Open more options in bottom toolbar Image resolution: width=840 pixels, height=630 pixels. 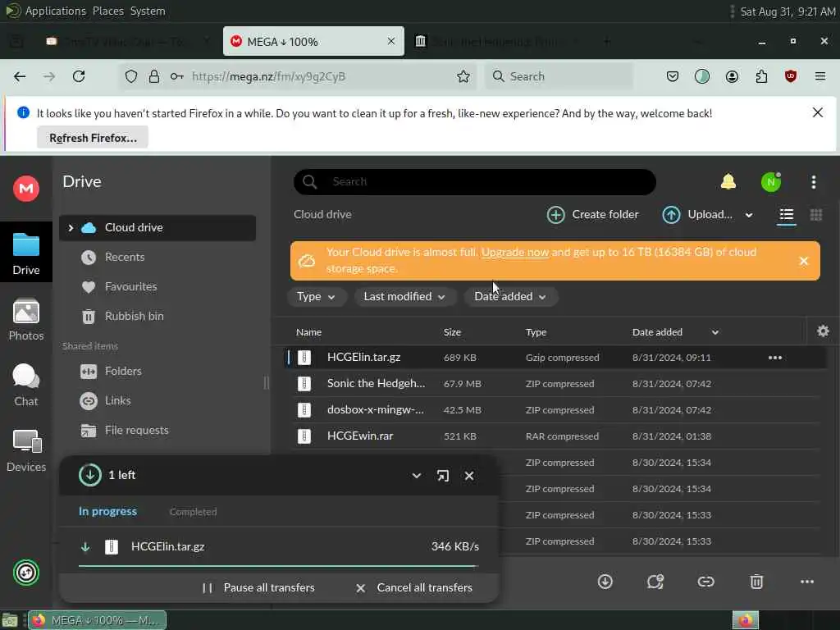point(807,582)
